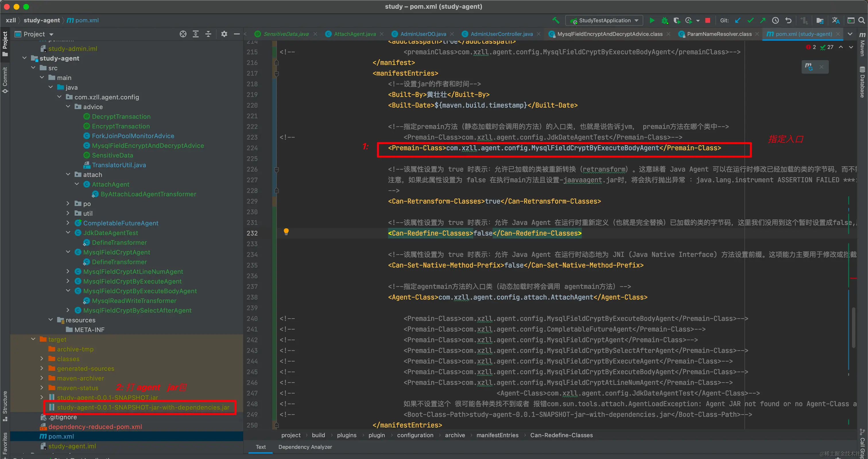Image resolution: width=868 pixels, height=459 pixels.
Task: Open Project Structure folder icon
Action: coord(820,21)
